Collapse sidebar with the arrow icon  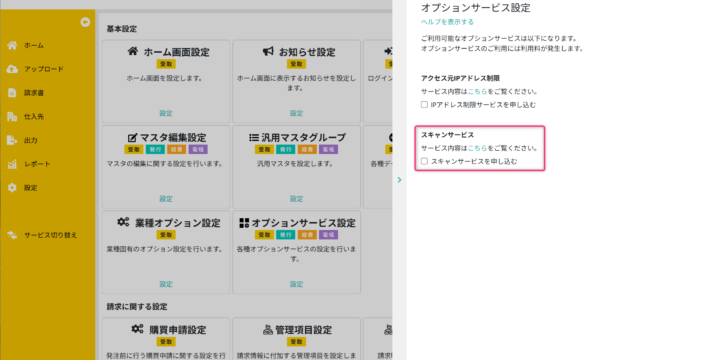pyautogui.click(x=85, y=22)
